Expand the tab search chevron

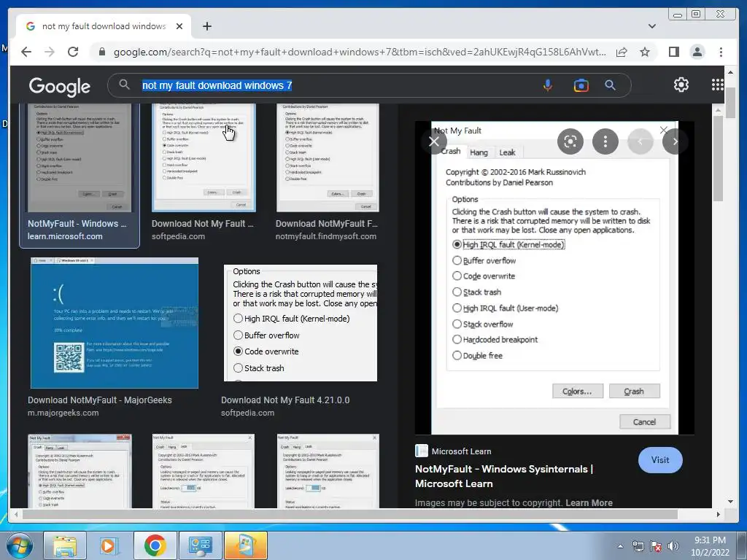click(x=652, y=26)
